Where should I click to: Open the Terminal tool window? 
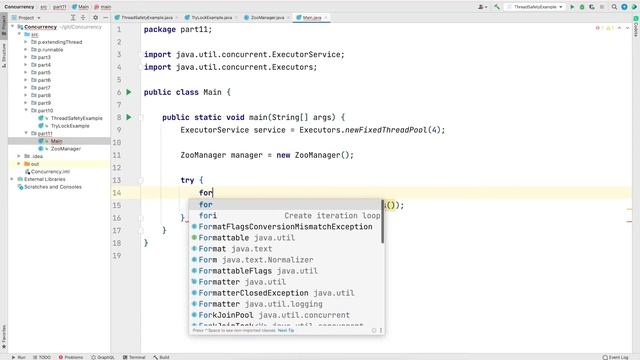134,357
